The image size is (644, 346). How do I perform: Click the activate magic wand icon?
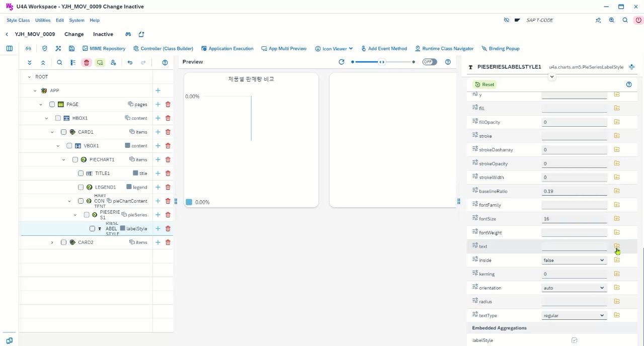[58, 49]
